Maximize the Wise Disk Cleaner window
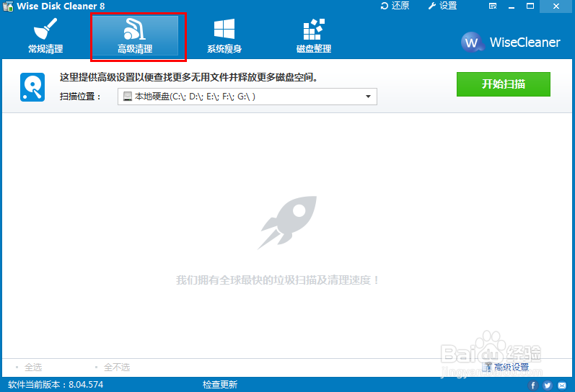 click(x=530, y=6)
